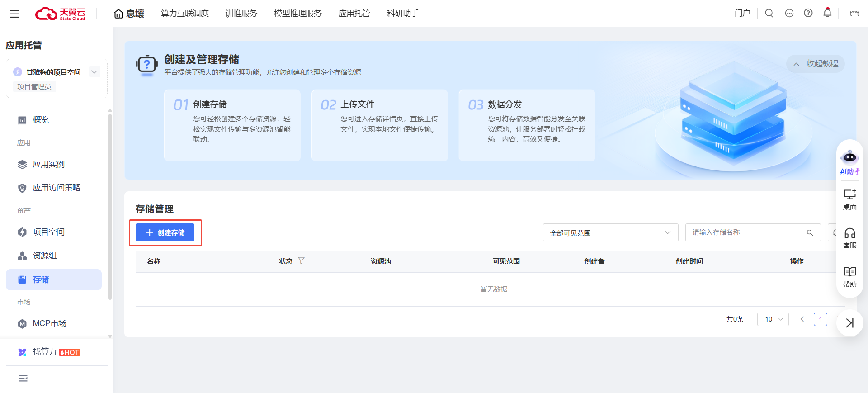Click the 状态 column filter icon

tap(302, 261)
